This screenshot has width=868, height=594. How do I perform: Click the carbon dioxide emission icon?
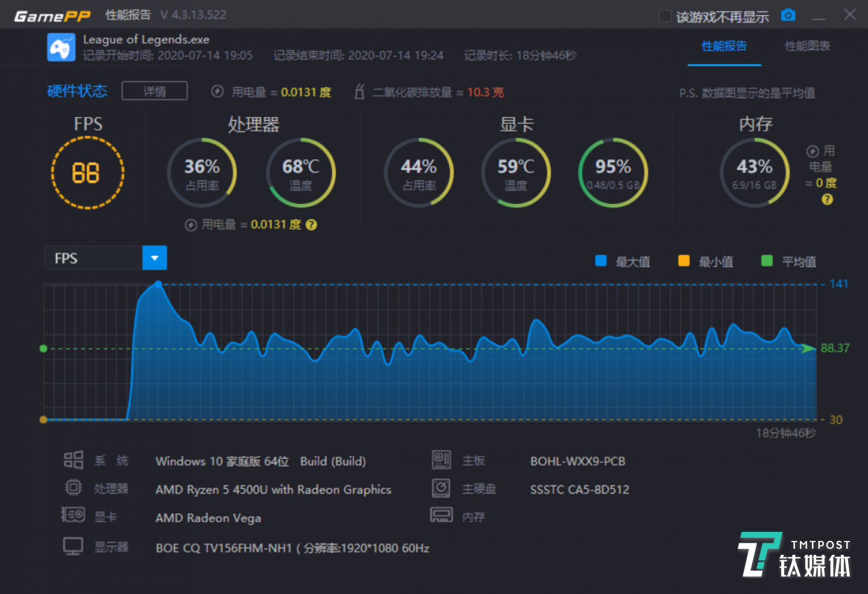click(x=359, y=92)
